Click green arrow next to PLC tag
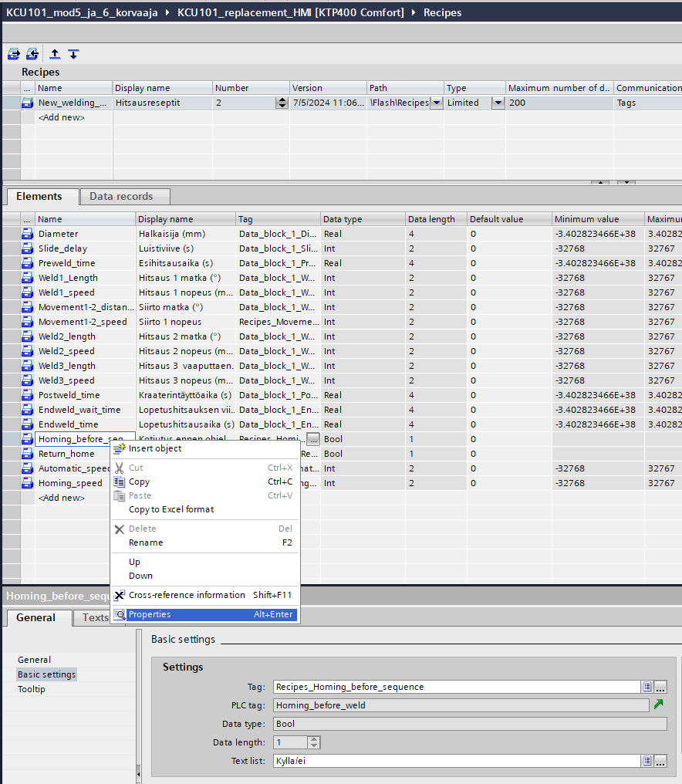Viewport: 682px width, 784px height. [658, 705]
